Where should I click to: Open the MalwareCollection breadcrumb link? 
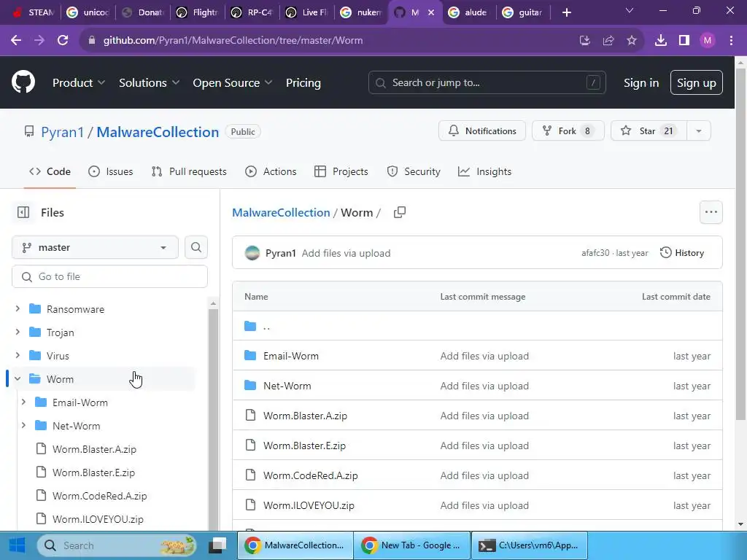281,212
